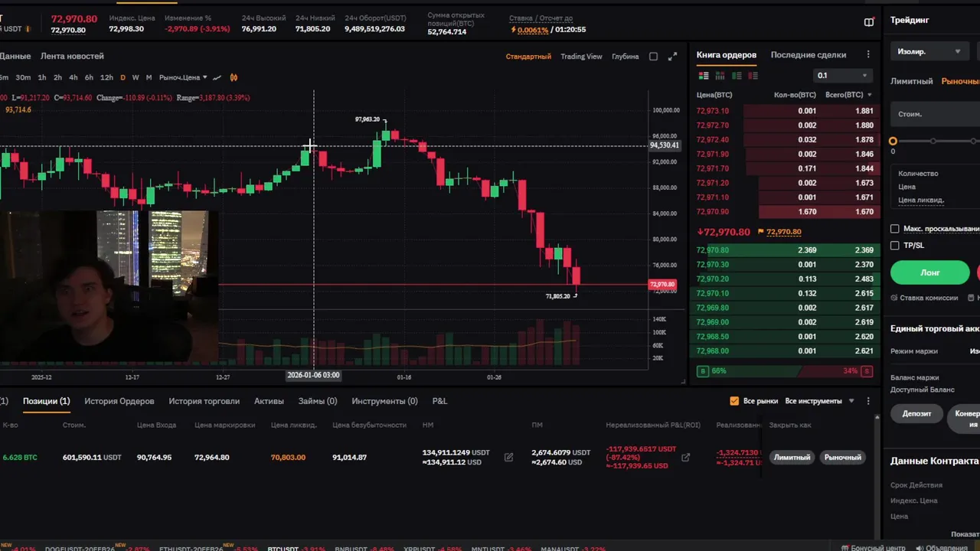Open Bonus Center in bottom bar
Viewport: 980px width, 551px height.
click(873, 548)
